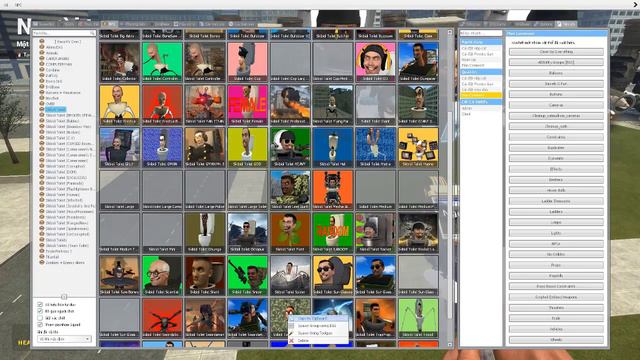Image resolution: width=640 pixels, height=360 pixels.
Task: Click the Balloons cleanup button
Action: 556,73
